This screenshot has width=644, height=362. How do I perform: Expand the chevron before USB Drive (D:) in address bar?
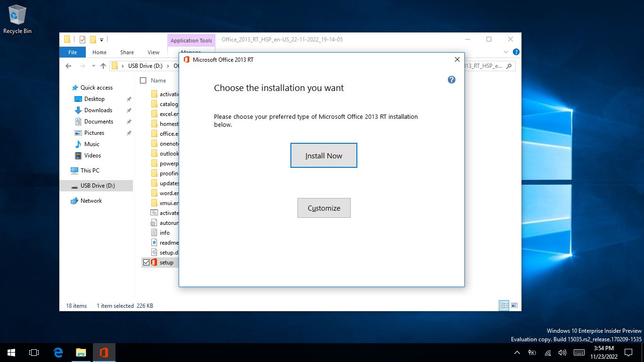click(123, 66)
